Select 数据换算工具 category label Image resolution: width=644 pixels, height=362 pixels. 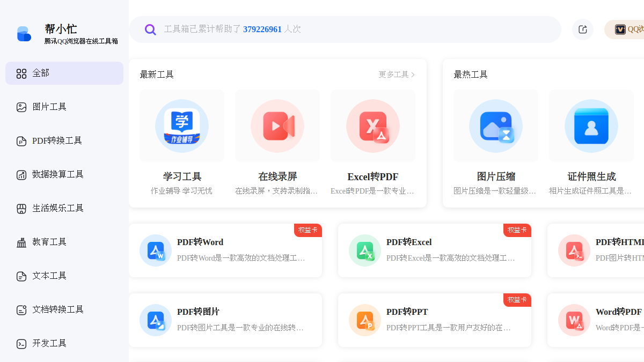tap(58, 174)
